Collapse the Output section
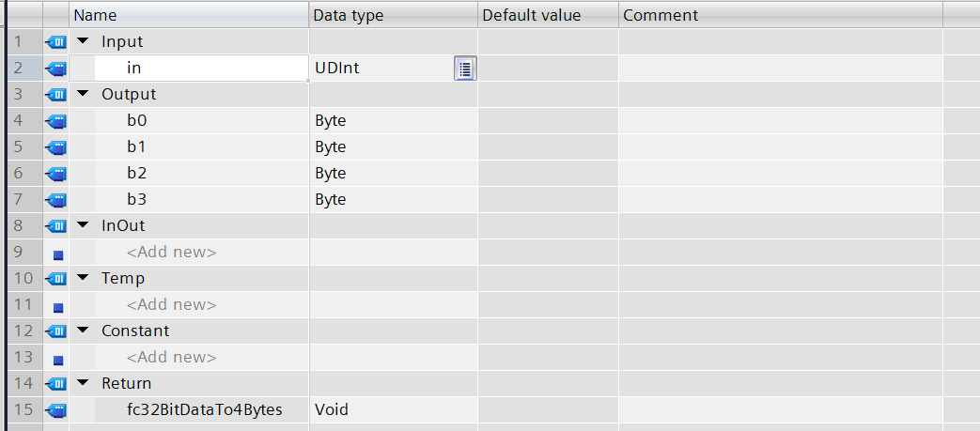The width and height of the screenshot is (980, 431). click(x=83, y=94)
